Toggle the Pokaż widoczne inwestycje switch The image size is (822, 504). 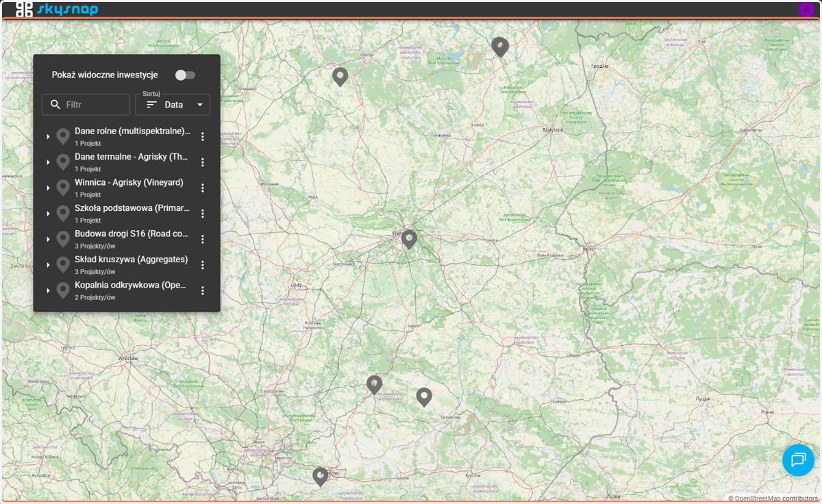point(185,75)
